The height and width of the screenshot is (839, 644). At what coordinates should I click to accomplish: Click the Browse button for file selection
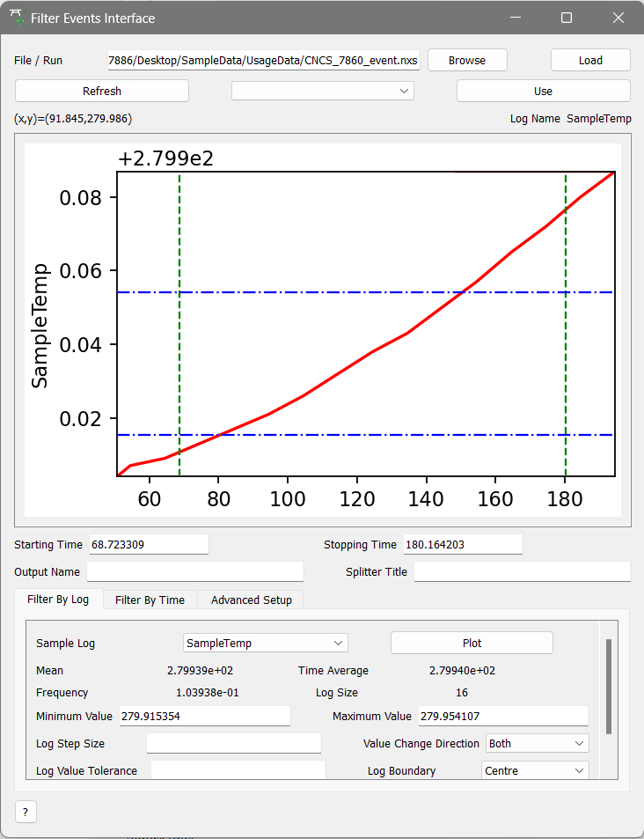467,60
